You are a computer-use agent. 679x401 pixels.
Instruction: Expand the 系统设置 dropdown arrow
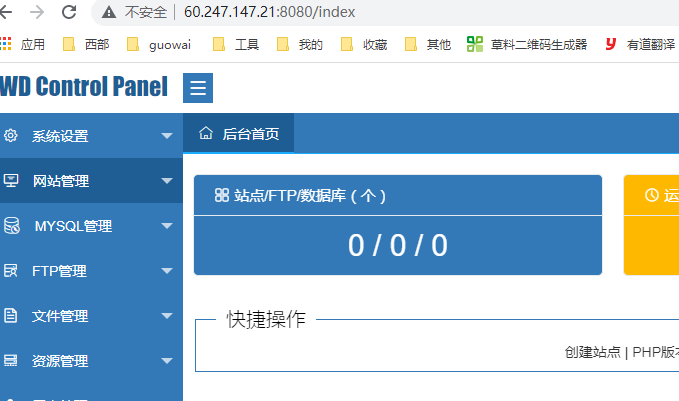[167, 137]
